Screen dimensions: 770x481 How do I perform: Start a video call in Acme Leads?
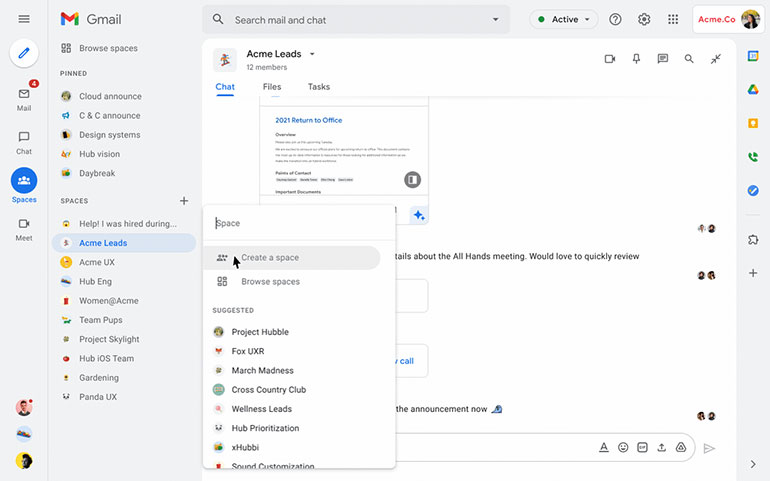click(x=609, y=59)
